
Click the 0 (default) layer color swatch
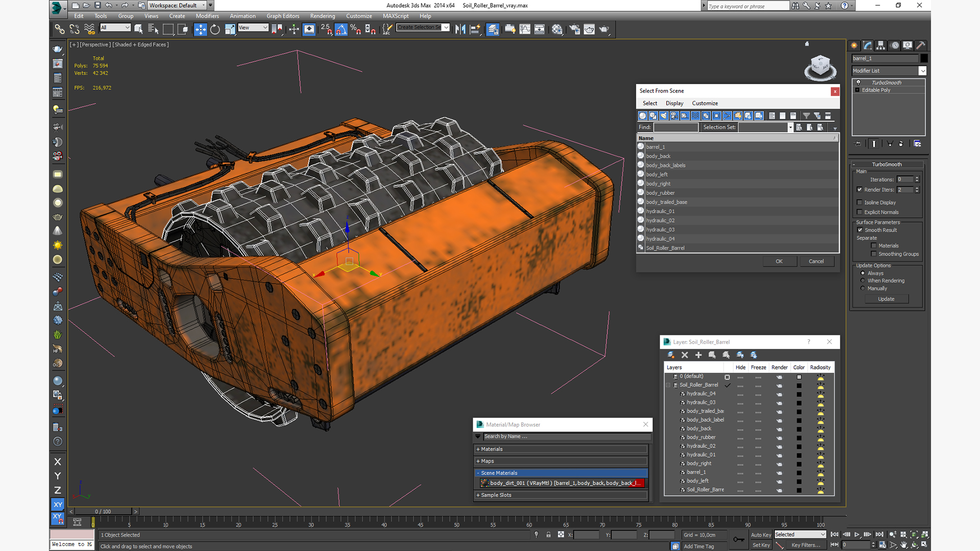click(799, 377)
